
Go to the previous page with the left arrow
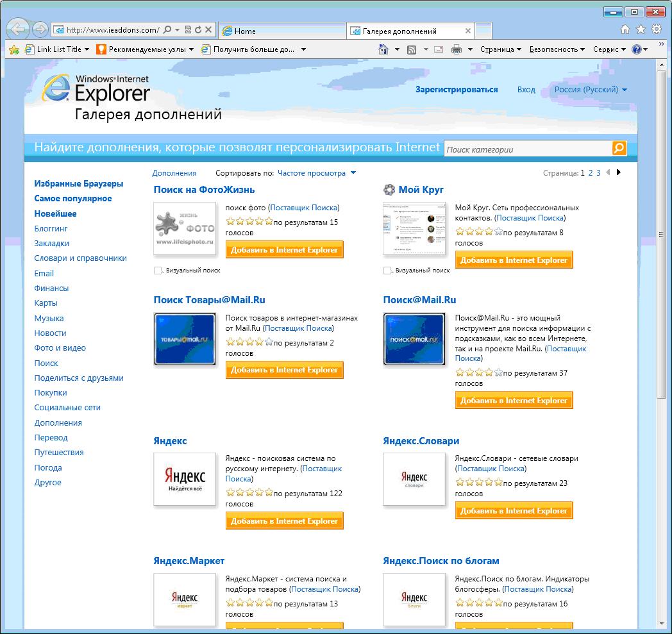click(608, 172)
